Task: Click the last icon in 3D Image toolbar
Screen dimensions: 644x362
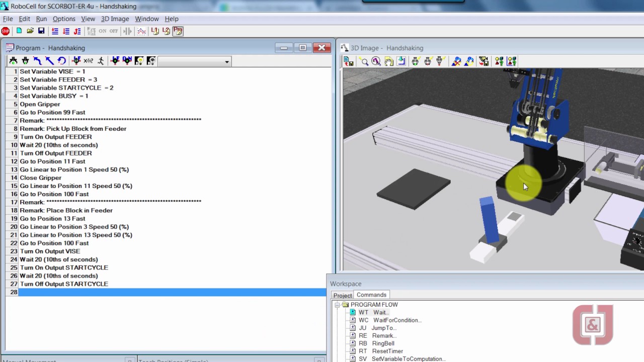Action: point(512,61)
